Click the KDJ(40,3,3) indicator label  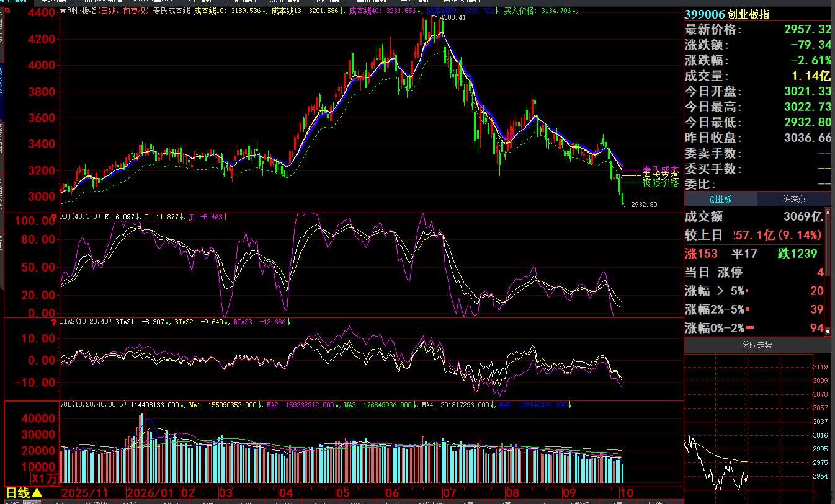(x=80, y=217)
